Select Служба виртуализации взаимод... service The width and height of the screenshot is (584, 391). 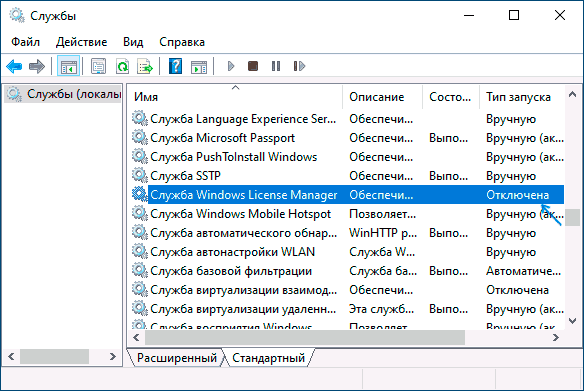(x=244, y=290)
